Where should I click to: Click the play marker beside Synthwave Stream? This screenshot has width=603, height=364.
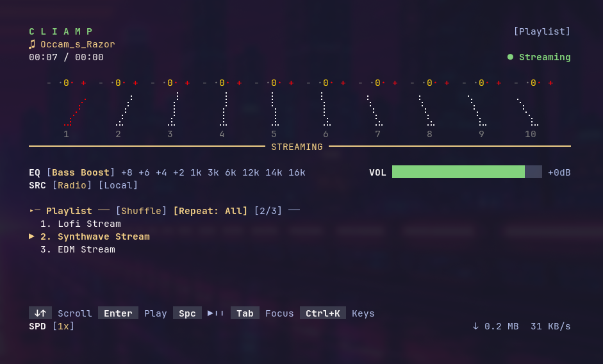click(31, 236)
